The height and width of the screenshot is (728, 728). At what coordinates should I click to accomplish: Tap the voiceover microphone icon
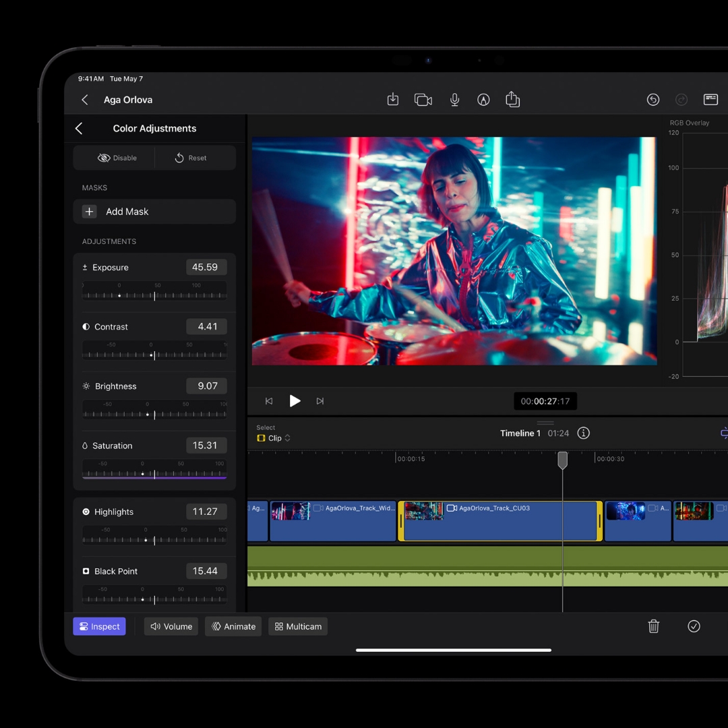pos(455,100)
